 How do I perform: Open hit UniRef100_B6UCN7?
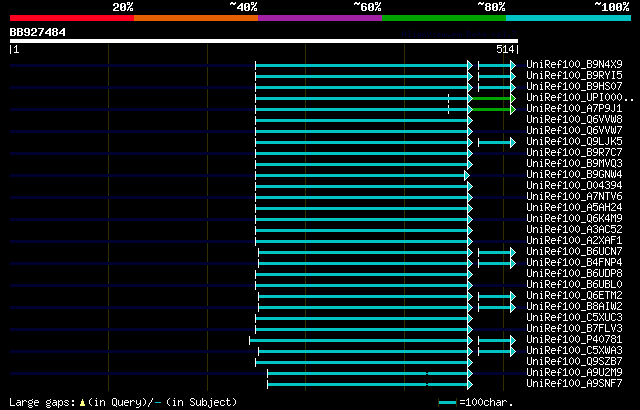pos(574,252)
